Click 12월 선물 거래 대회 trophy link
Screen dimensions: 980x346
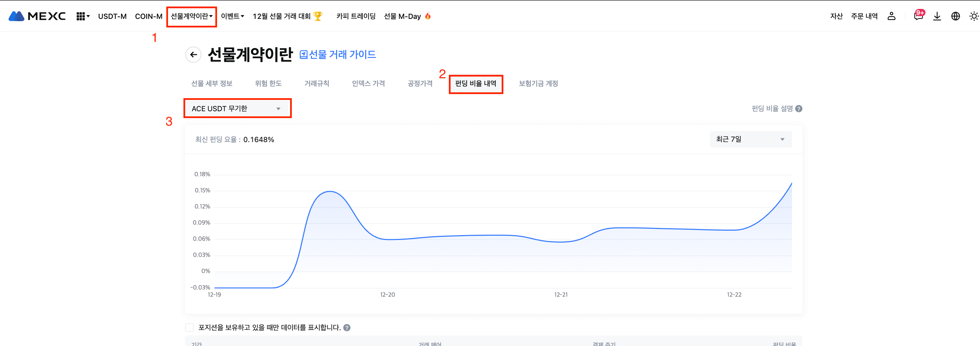[x=287, y=16]
